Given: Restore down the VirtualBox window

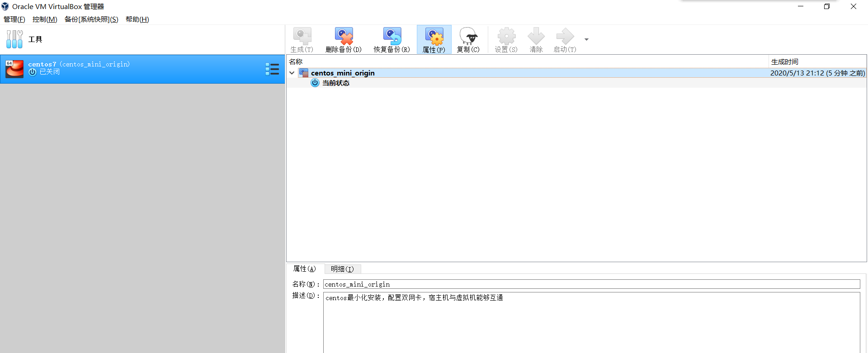Looking at the screenshot, I should tap(827, 6).
